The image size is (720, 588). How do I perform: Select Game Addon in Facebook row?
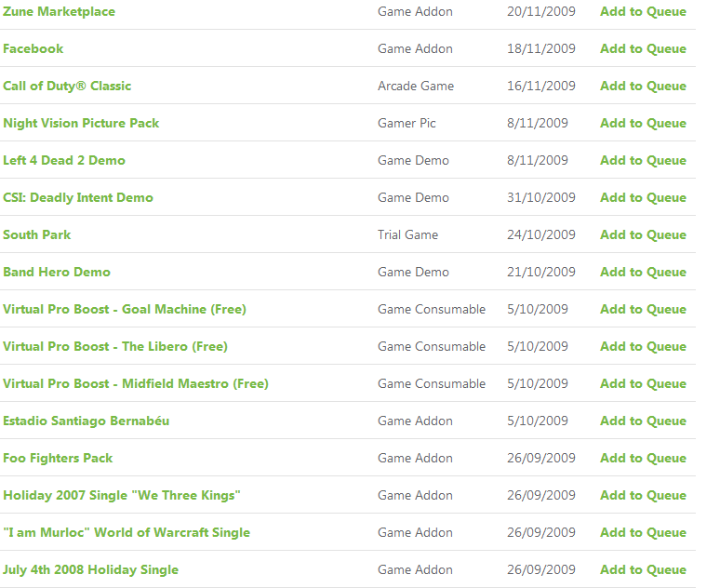[x=415, y=48]
